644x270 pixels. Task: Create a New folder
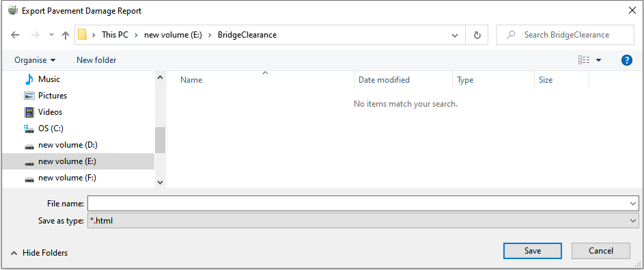tap(96, 60)
